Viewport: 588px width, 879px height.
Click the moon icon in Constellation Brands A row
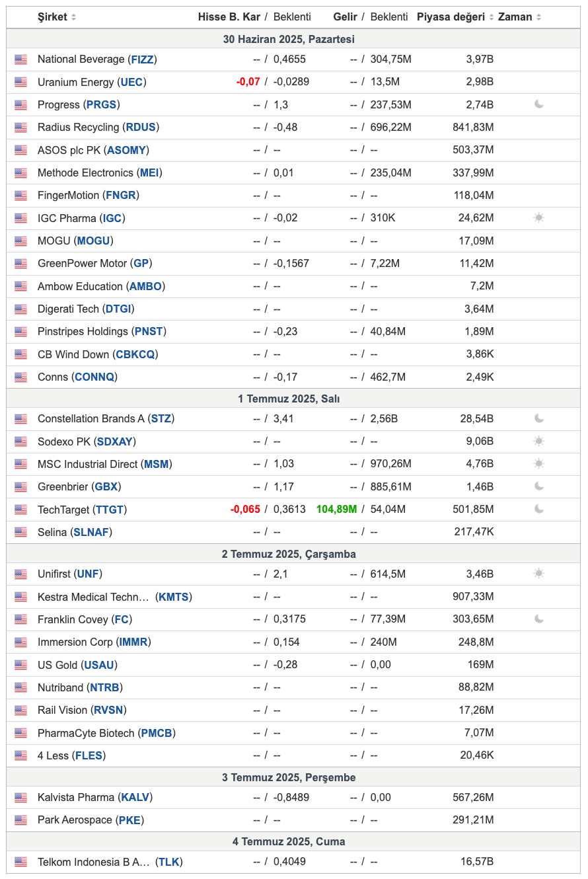pyautogui.click(x=539, y=418)
